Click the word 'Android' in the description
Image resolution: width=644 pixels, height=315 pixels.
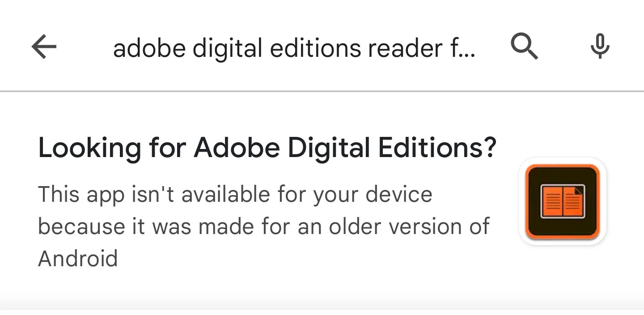point(78,259)
